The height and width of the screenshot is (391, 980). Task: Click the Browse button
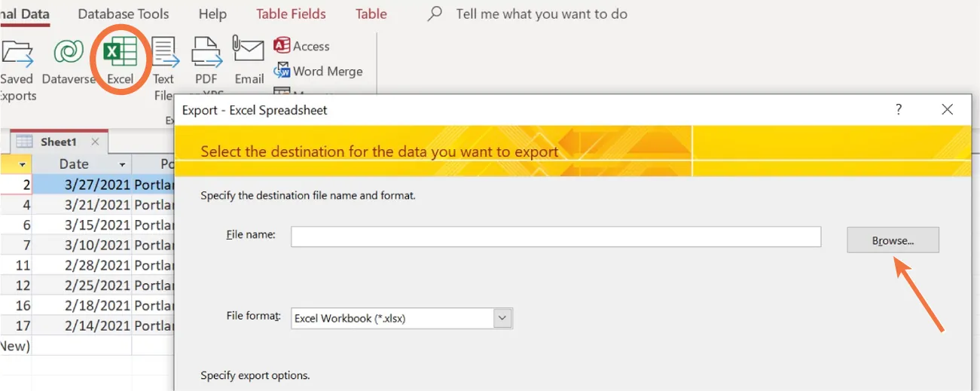pyautogui.click(x=893, y=240)
